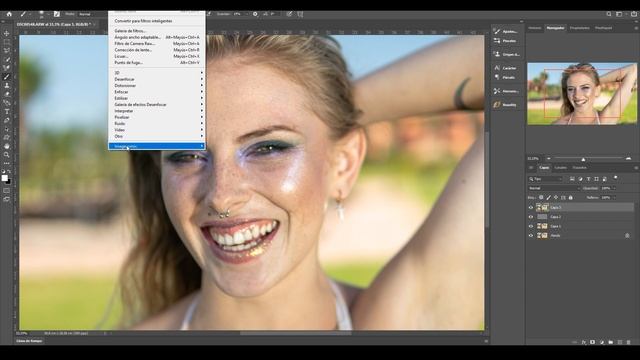Click the search icon at top right
This screenshot has height=360, width=640.
pos(609,14)
